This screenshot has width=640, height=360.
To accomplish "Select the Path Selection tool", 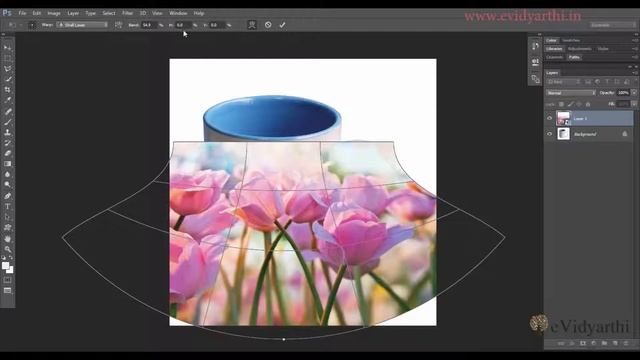I will pos(7,217).
